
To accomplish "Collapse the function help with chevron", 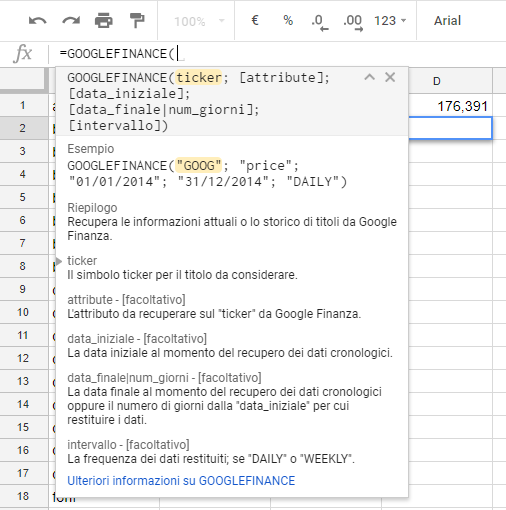I will point(370,77).
